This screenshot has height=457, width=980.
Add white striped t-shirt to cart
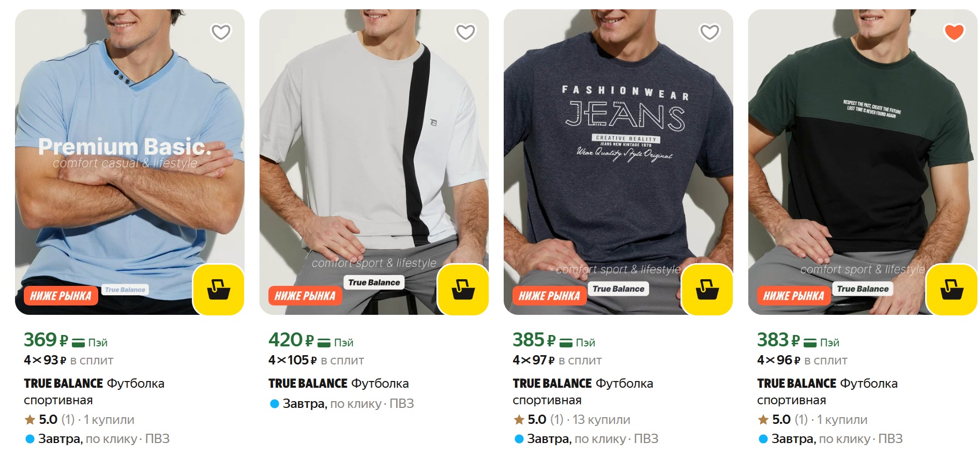pos(463,290)
